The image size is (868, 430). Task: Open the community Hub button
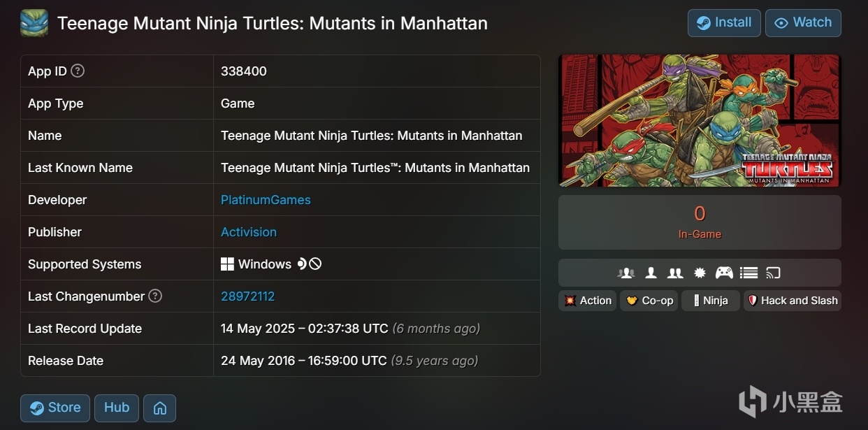point(117,408)
